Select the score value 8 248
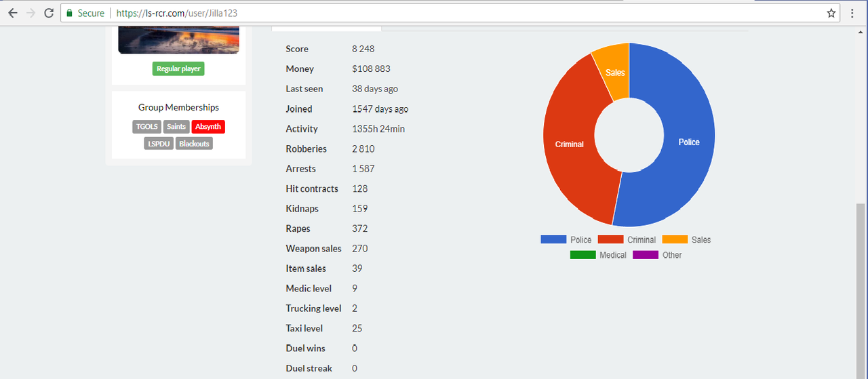 (363, 49)
